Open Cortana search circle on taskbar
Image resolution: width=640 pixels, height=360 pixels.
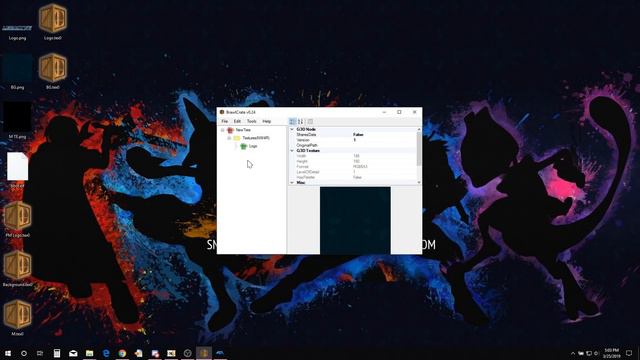(24, 353)
